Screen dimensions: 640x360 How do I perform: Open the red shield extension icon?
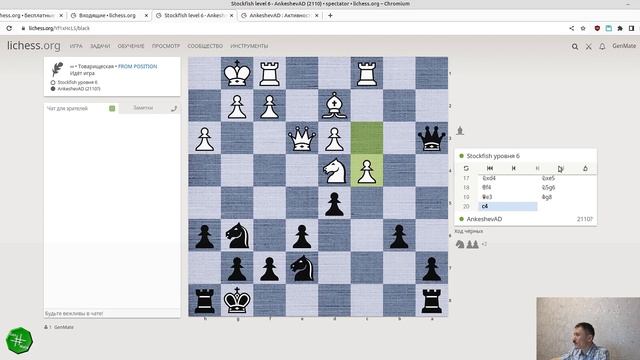click(x=597, y=28)
